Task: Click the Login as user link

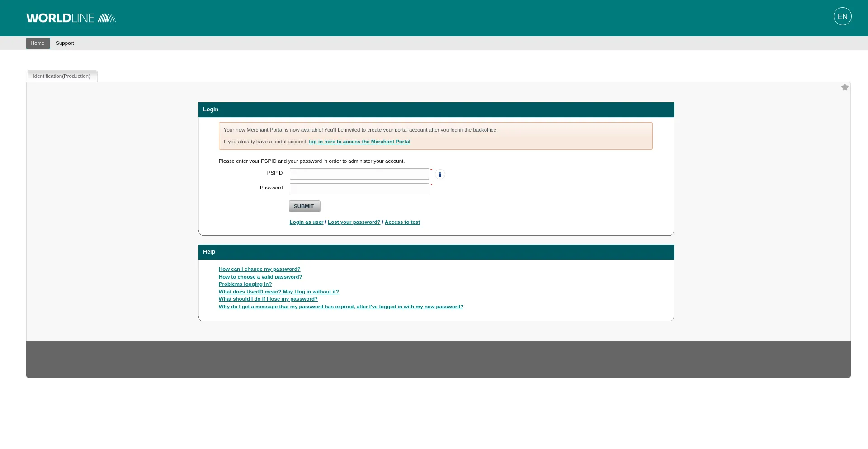Action: (x=307, y=222)
